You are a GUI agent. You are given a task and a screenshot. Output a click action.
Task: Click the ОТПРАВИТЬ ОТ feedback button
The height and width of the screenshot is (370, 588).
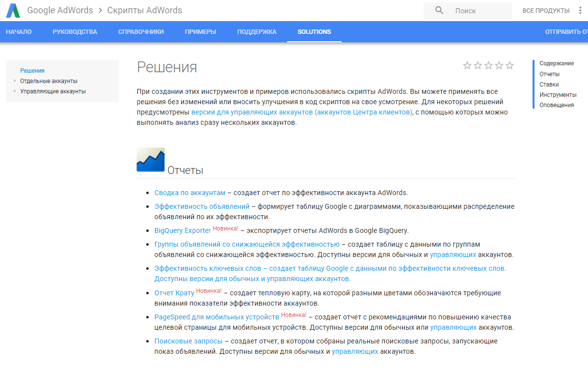point(566,32)
